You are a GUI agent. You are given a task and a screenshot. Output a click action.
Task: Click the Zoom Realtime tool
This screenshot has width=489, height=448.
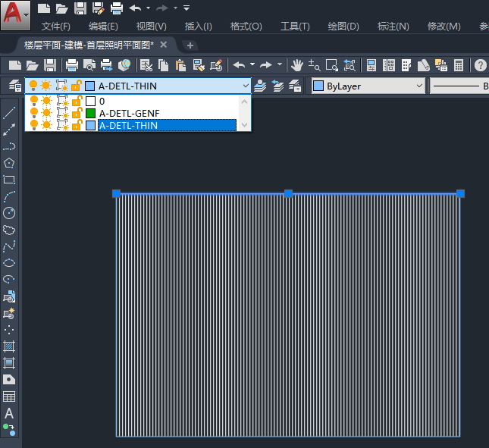pyautogui.click(x=314, y=65)
